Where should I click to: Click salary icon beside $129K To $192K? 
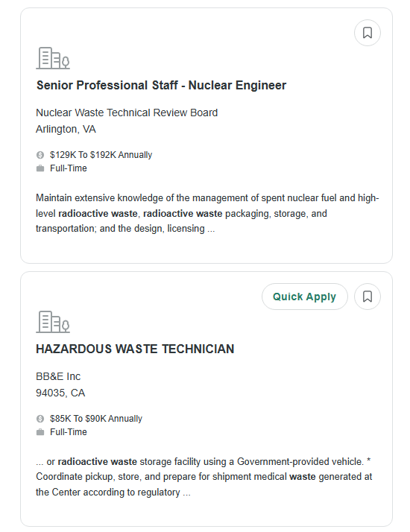(x=40, y=155)
